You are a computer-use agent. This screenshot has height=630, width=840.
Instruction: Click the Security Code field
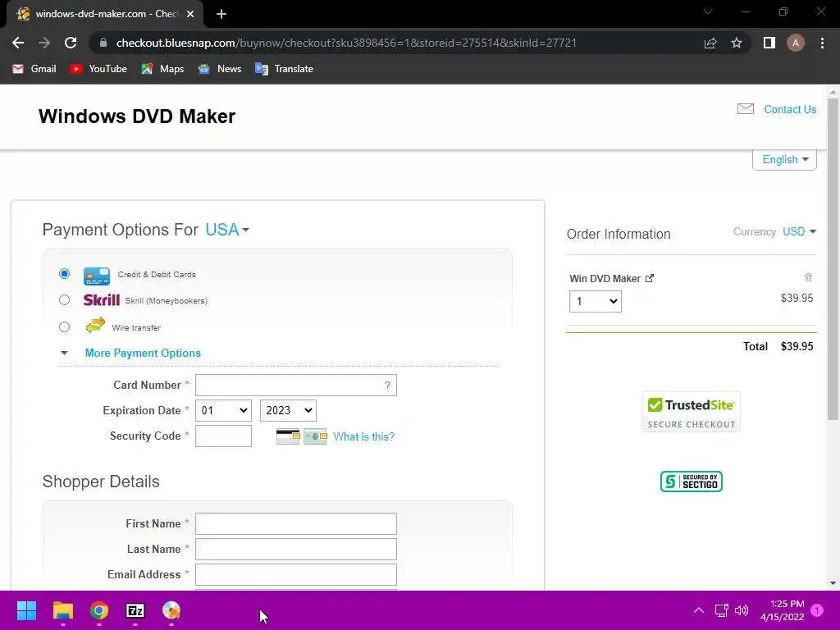tap(223, 436)
